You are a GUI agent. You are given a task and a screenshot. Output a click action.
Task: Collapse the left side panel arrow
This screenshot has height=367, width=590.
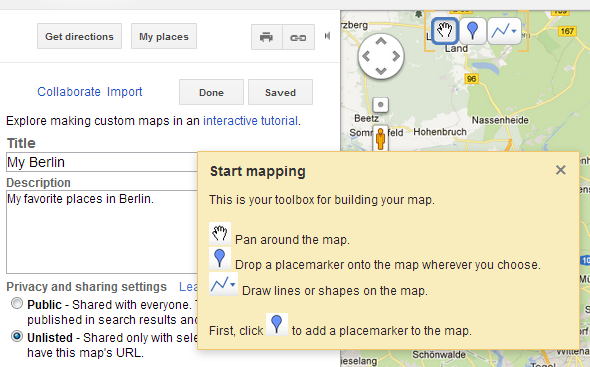pos(327,36)
